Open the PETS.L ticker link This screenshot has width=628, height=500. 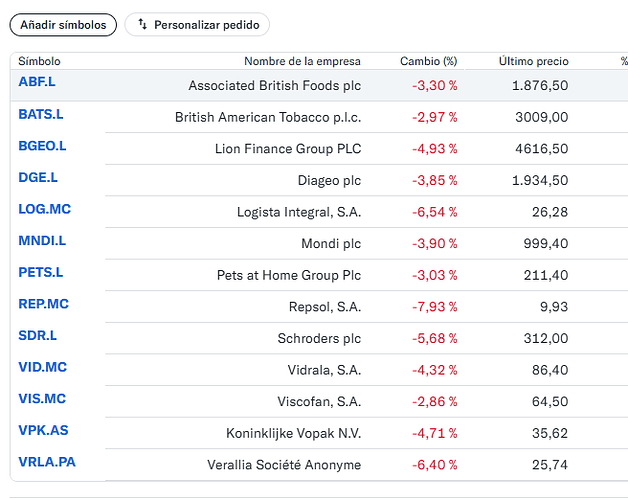click(x=41, y=272)
